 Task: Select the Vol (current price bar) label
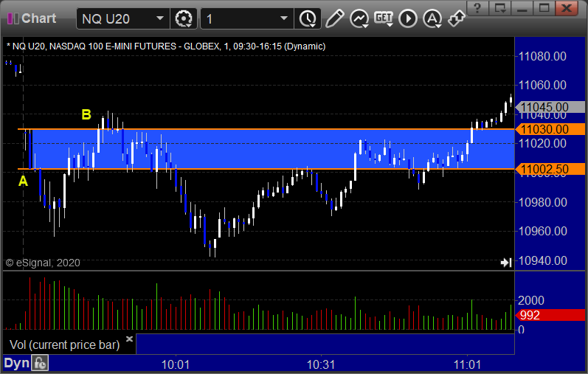pyautogui.click(x=64, y=344)
